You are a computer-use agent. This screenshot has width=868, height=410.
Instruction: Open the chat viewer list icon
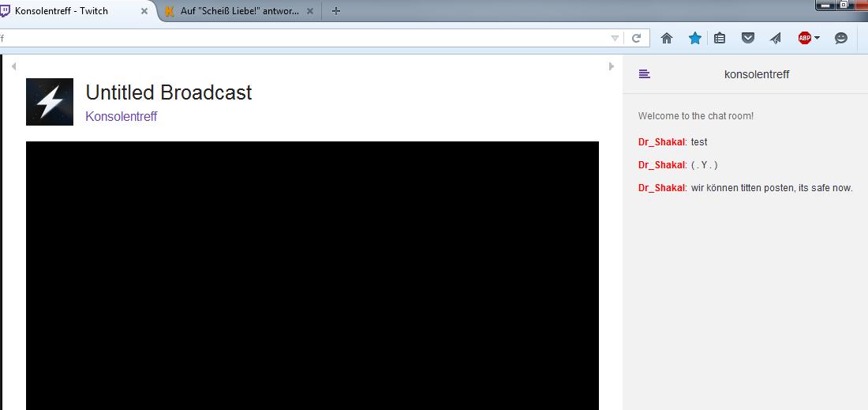[x=645, y=74]
